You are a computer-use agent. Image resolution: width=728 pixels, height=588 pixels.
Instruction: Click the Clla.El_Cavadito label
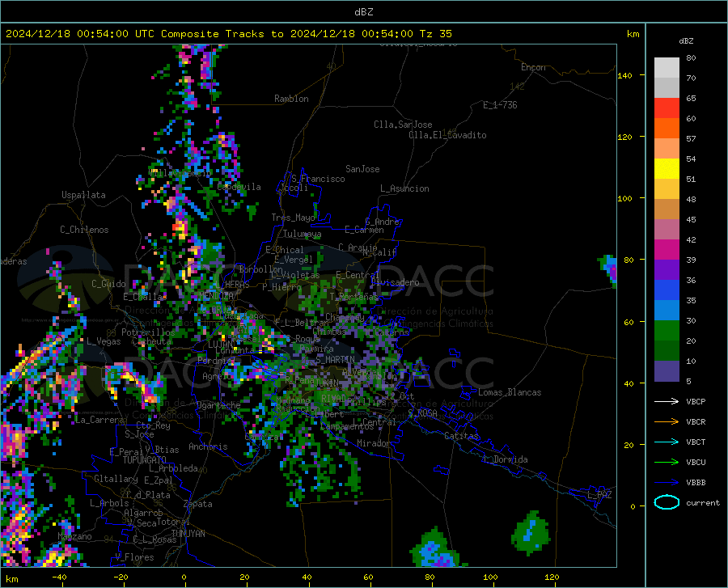(x=447, y=135)
